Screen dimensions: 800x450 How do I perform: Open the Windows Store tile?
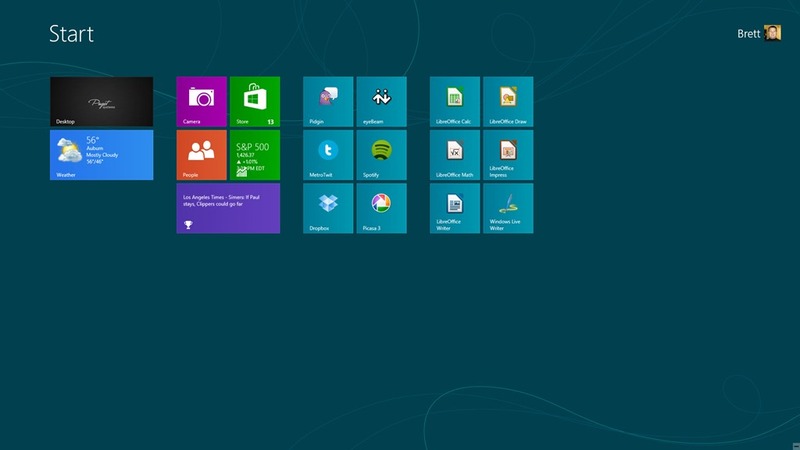click(255, 101)
